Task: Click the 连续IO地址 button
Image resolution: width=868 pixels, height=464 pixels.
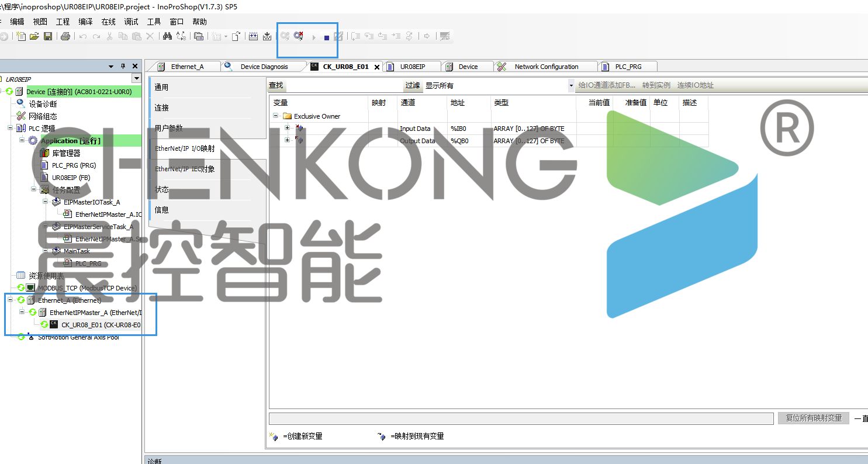Action: click(x=696, y=85)
